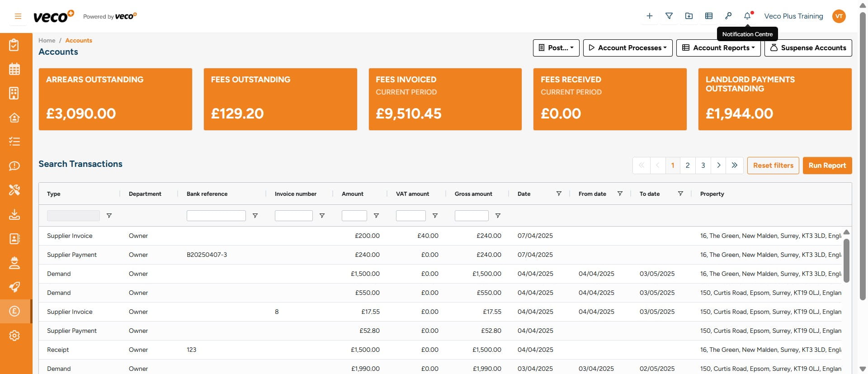Screen dimensions: 868x374
Task: Expand the Post... dropdown
Action: click(556, 48)
